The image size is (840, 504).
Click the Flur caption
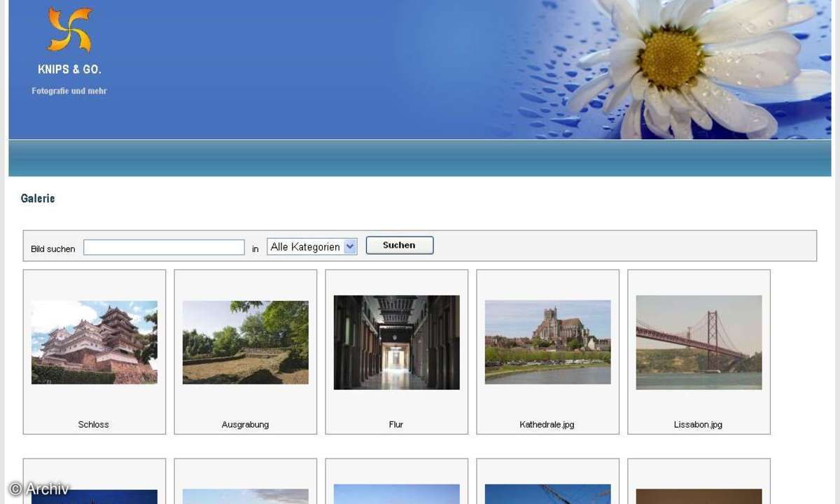coord(396,424)
